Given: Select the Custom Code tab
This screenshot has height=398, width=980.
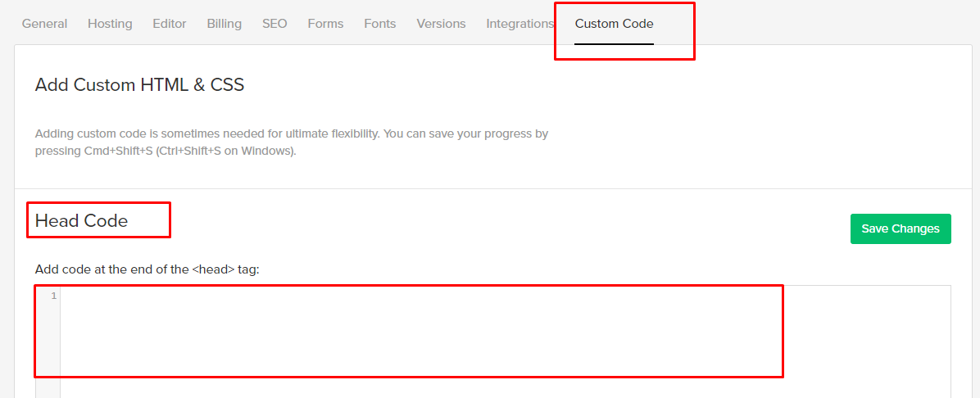Looking at the screenshot, I should click(614, 24).
